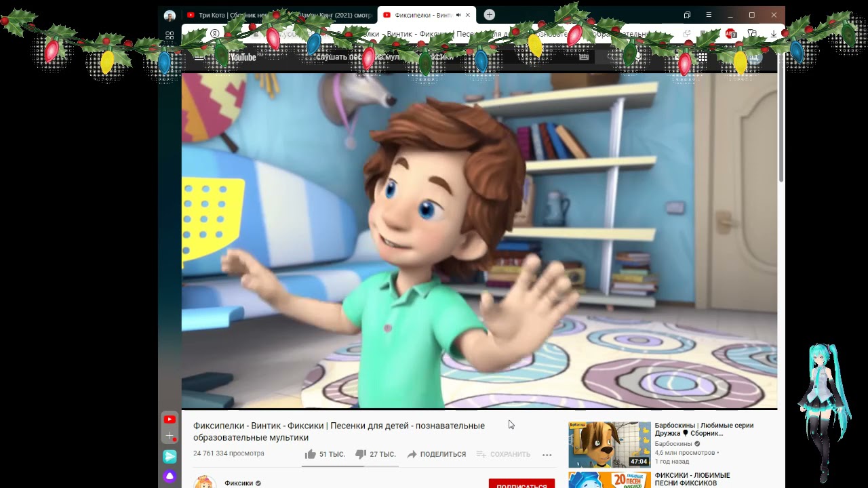Click the plus icon in left browser sidebar
868x488 pixels.
click(170, 436)
